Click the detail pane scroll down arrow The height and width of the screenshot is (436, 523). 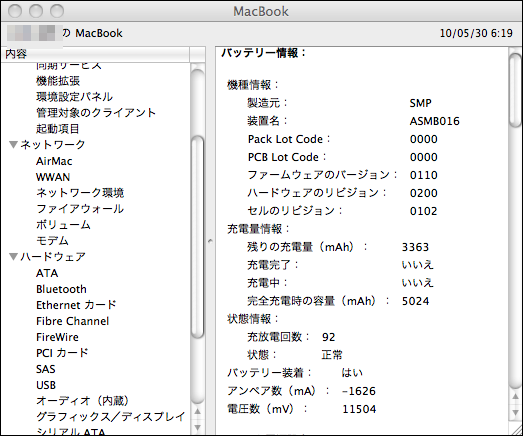coord(516,412)
